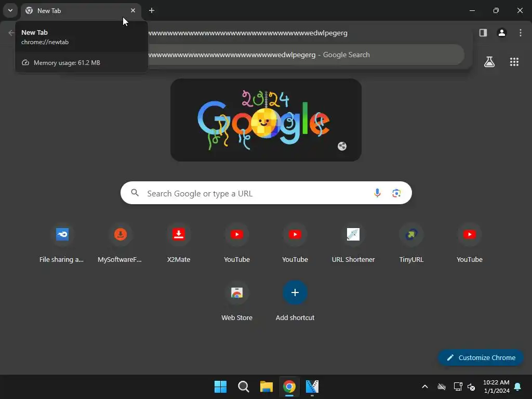Click the OneDrive cloud tray icon
532x399 pixels.
pyautogui.click(x=442, y=387)
